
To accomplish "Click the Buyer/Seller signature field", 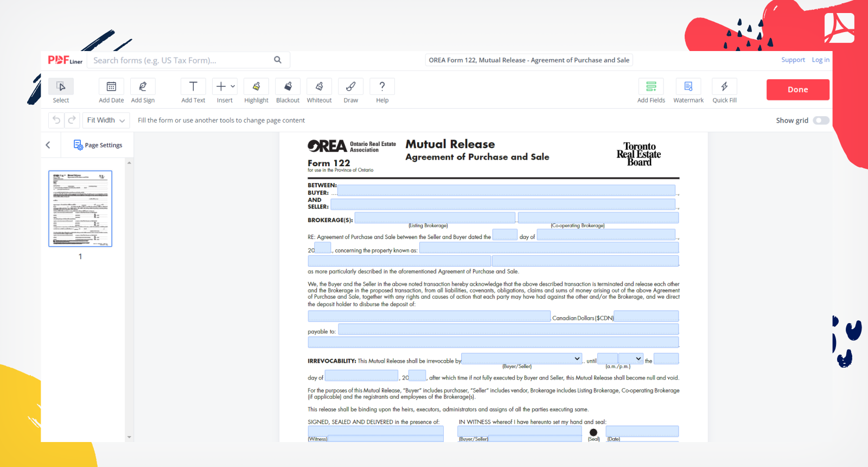I will tap(520, 431).
